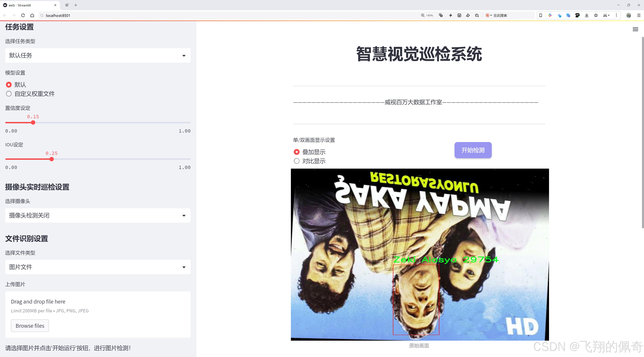Open the three-dot extensions menu

(616, 15)
